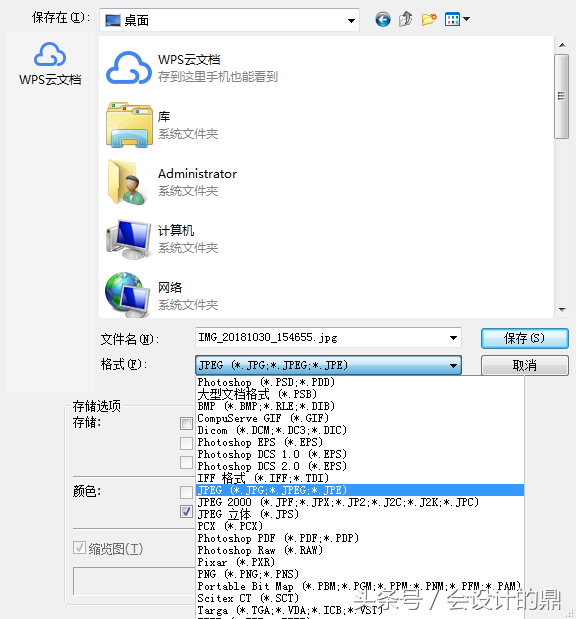This screenshot has height=619, width=576.
Task: Choose Photoshop EPS format
Action: [360, 442]
